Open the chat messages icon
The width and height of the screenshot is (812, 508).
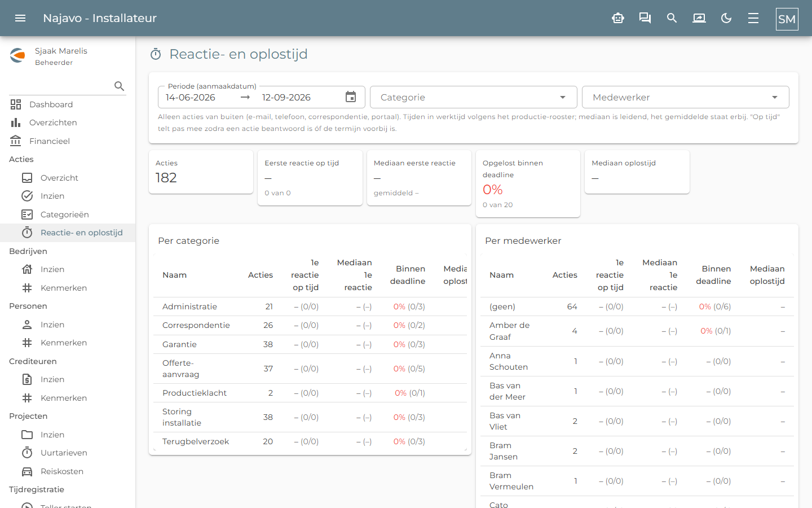point(645,18)
